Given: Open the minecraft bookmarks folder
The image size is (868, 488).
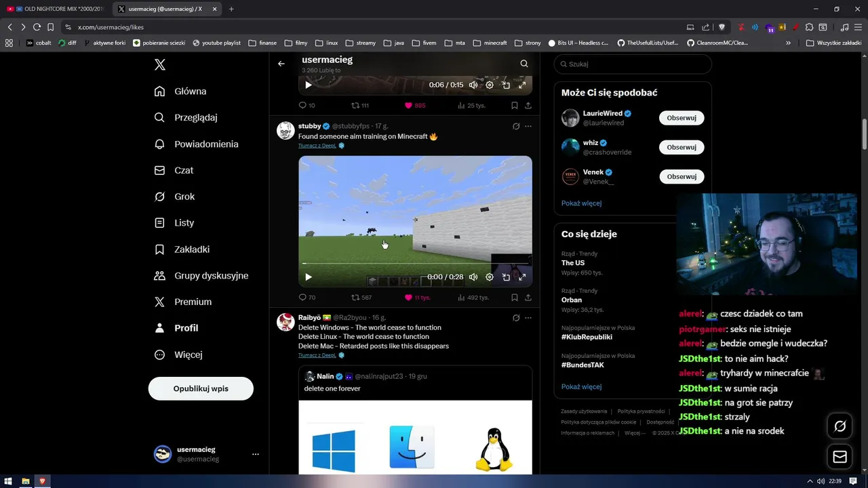Looking at the screenshot, I should point(490,43).
